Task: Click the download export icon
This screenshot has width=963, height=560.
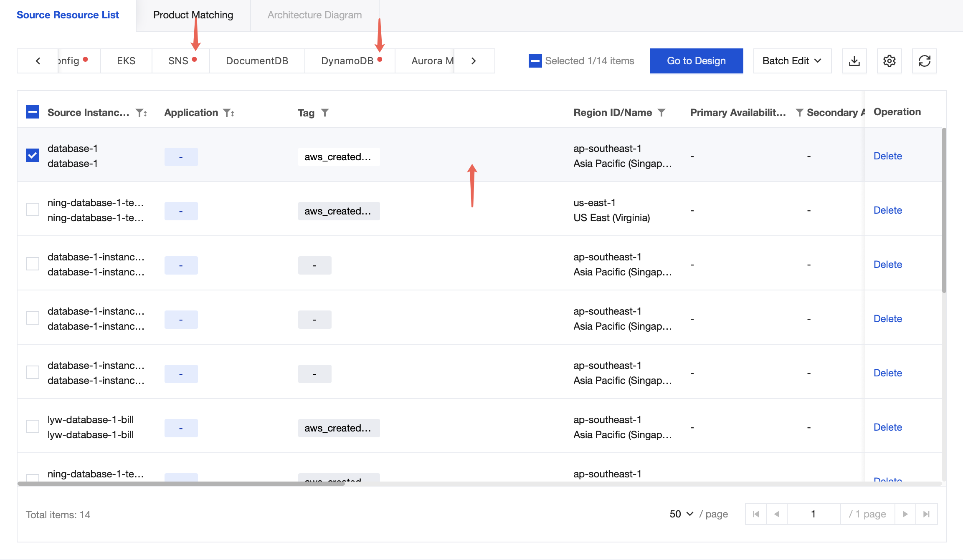Action: click(854, 61)
